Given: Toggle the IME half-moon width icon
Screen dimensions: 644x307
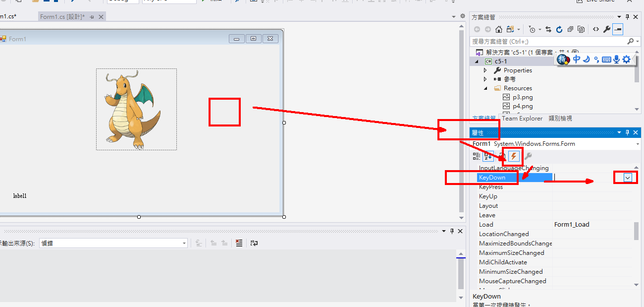Looking at the screenshot, I should click(587, 60).
